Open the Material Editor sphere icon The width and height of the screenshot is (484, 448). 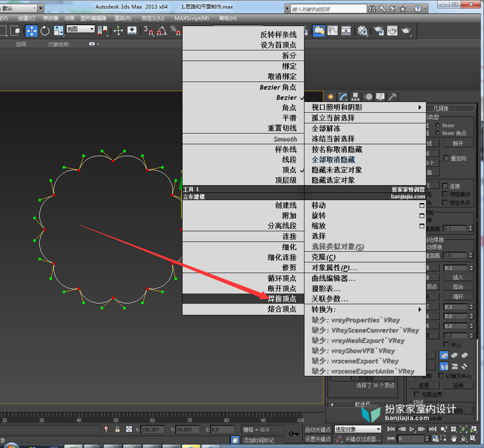tap(363, 30)
